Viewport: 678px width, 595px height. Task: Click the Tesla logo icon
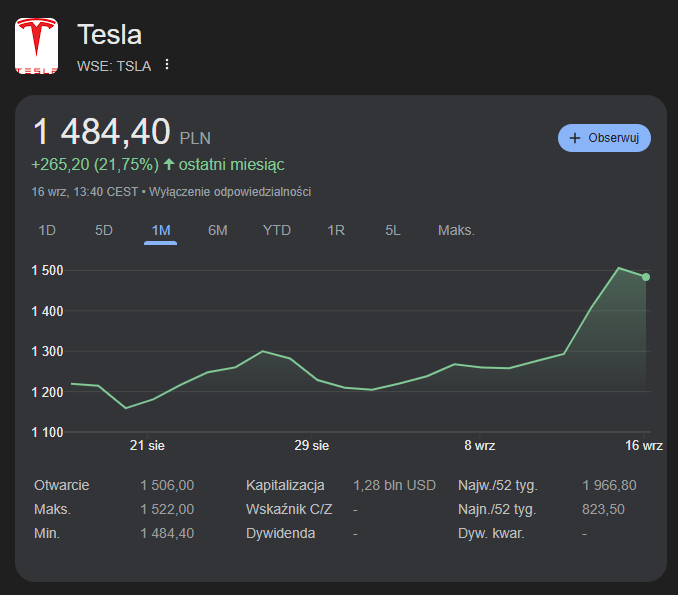pos(37,46)
